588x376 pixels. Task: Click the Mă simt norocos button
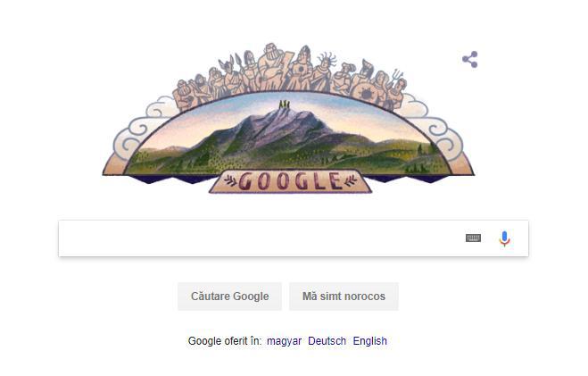click(344, 297)
